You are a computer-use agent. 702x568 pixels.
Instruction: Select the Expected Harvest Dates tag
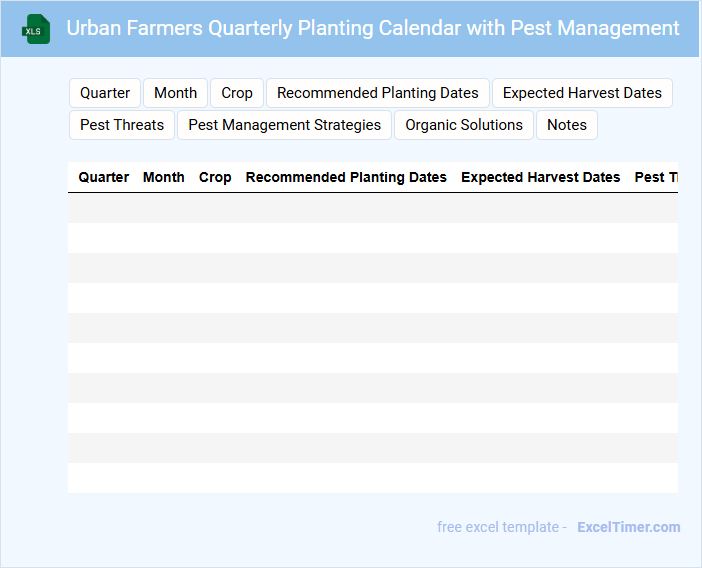pos(582,93)
